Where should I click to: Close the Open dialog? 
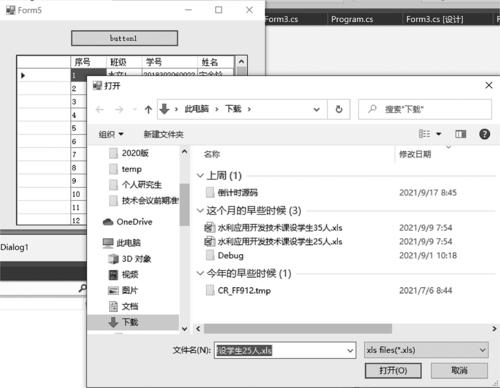489,85
